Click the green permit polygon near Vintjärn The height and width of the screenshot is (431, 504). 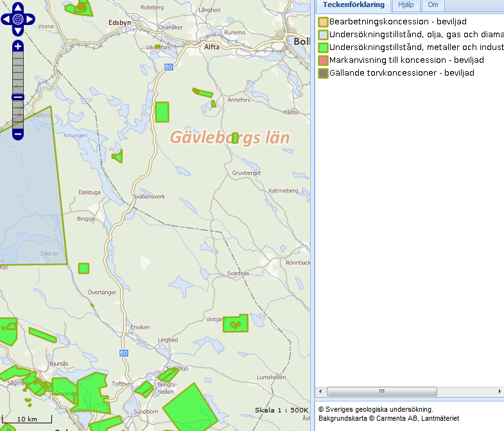click(236, 323)
